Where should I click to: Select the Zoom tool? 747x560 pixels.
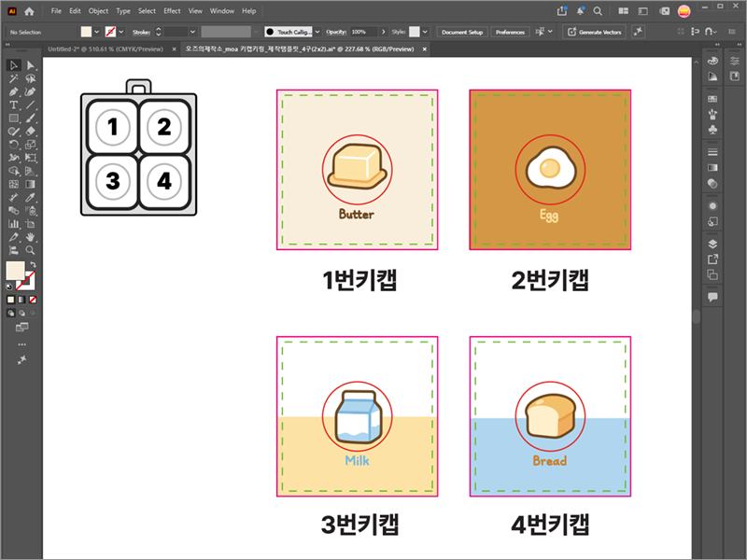point(31,250)
